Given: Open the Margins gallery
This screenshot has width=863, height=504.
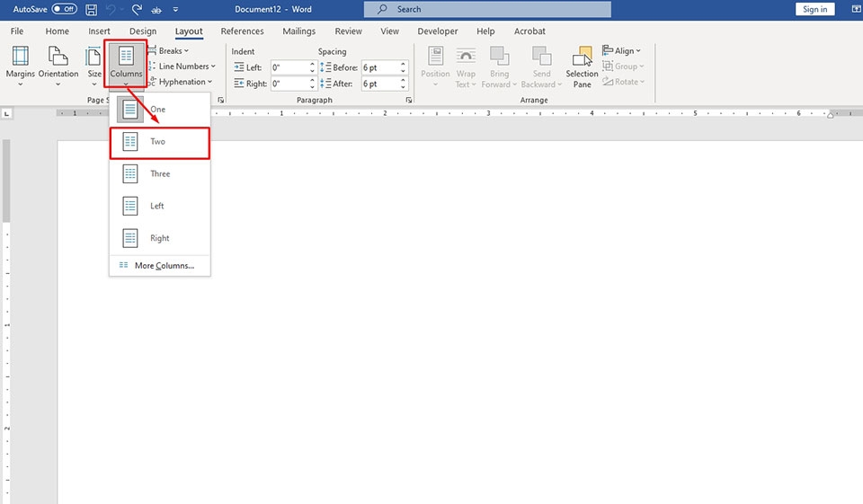Looking at the screenshot, I should point(20,66).
